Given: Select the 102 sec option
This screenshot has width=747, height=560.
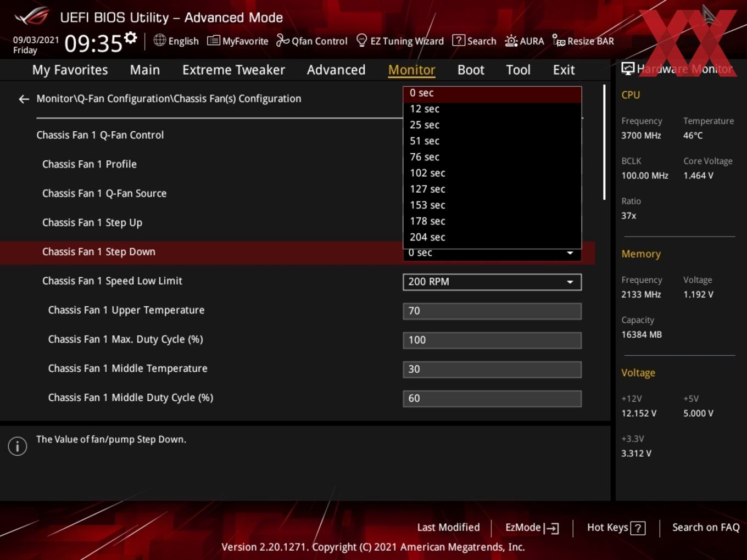Looking at the screenshot, I should 492,173.
